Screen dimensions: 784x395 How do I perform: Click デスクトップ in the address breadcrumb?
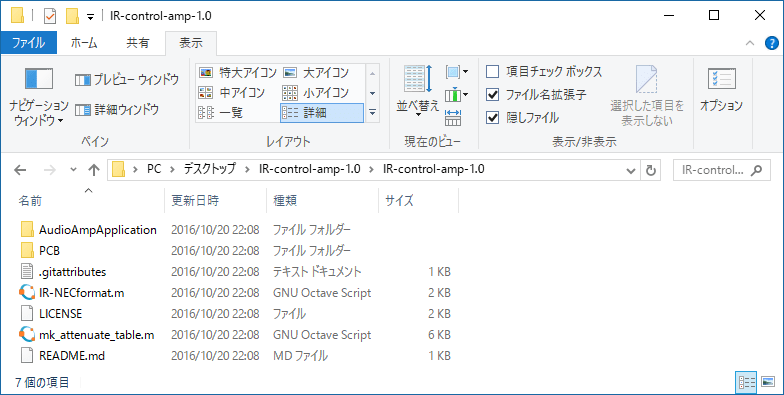pyautogui.click(x=210, y=169)
